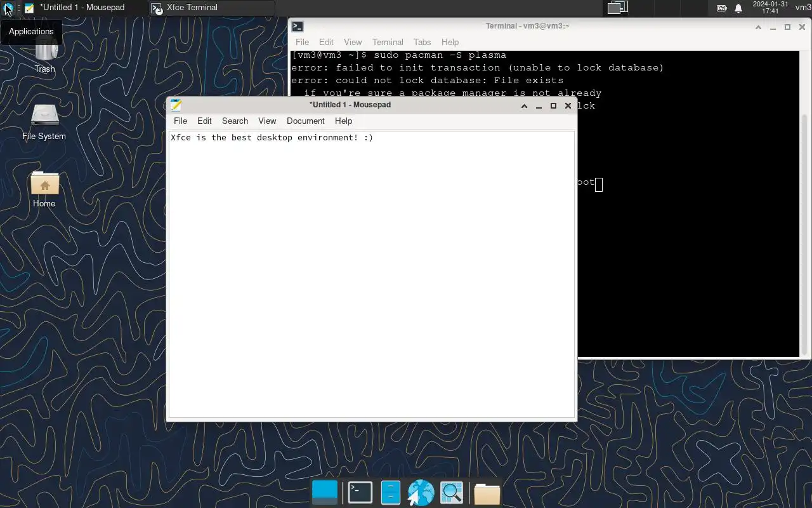Open the Applications menu icon

click(8, 8)
